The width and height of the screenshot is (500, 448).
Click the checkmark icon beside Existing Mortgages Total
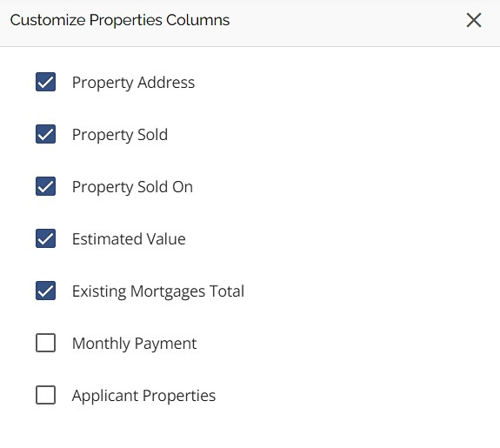[x=45, y=291]
